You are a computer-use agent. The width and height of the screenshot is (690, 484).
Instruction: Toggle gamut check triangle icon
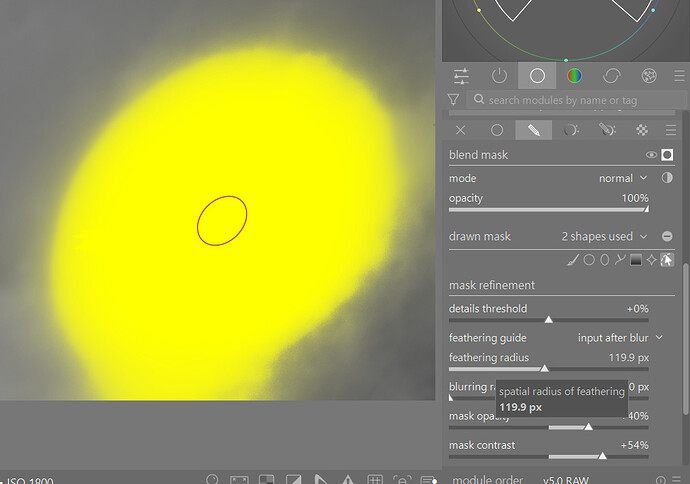tap(348, 480)
